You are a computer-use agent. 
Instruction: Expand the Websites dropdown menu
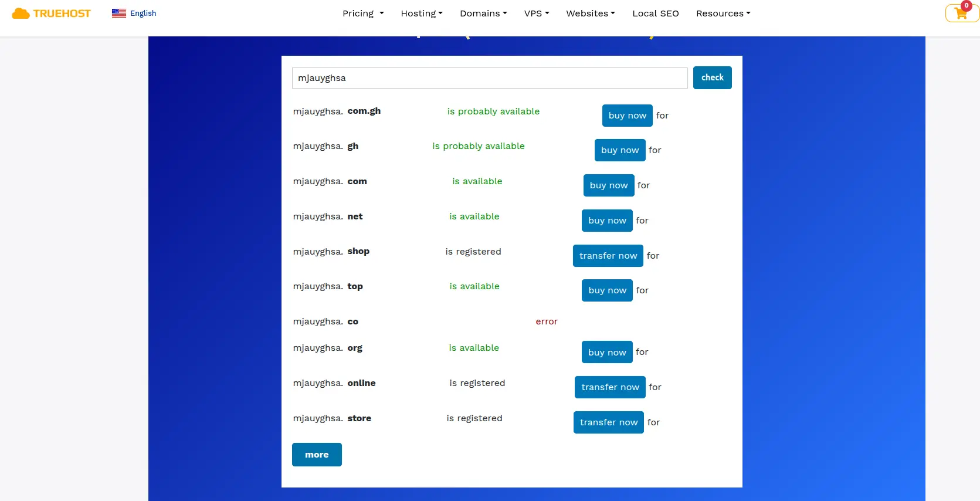[591, 13]
